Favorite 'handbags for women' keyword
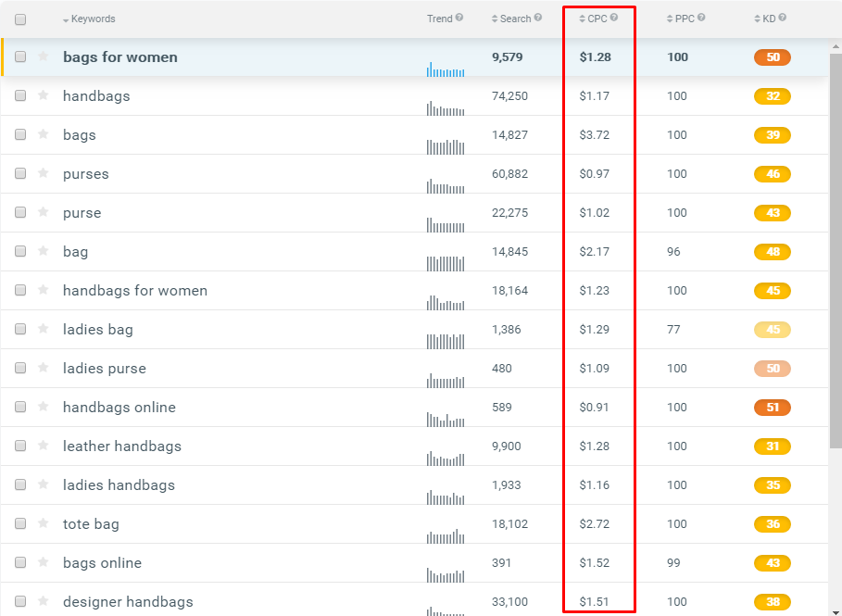The height and width of the screenshot is (616, 842). (x=44, y=289)
